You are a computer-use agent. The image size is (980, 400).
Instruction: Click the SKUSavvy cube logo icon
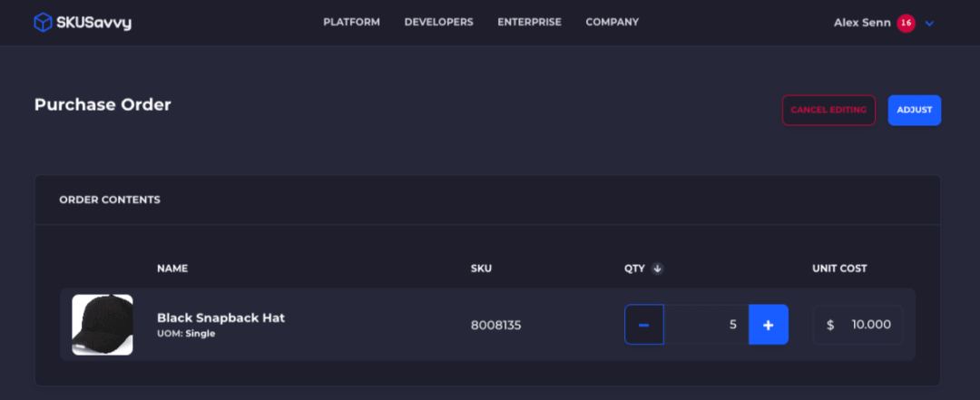click(x=43, y=23)
